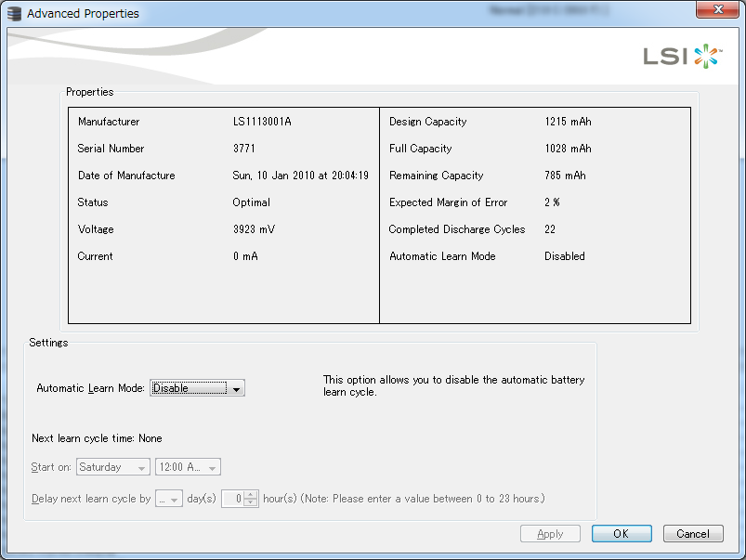This screenshot has width=746, height=560.
Task: Select serial number value 3771
Action: 244,149
